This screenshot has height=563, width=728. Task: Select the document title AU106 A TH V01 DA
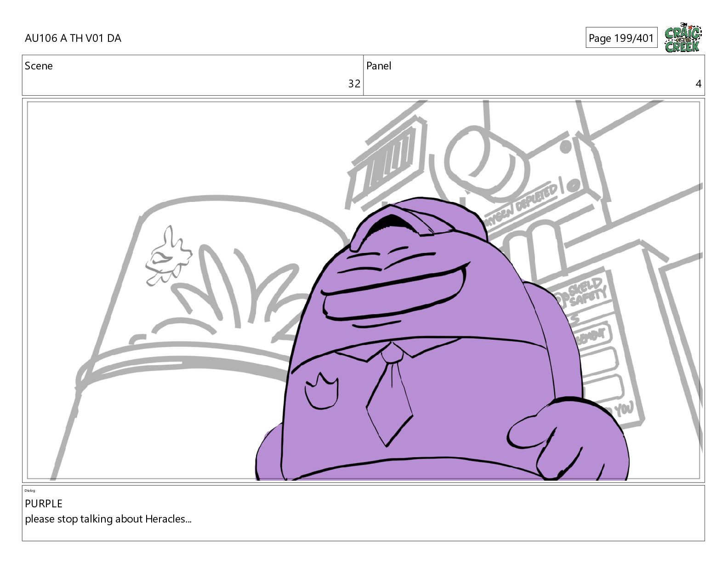pyautogui.click(x=73, y=38)
